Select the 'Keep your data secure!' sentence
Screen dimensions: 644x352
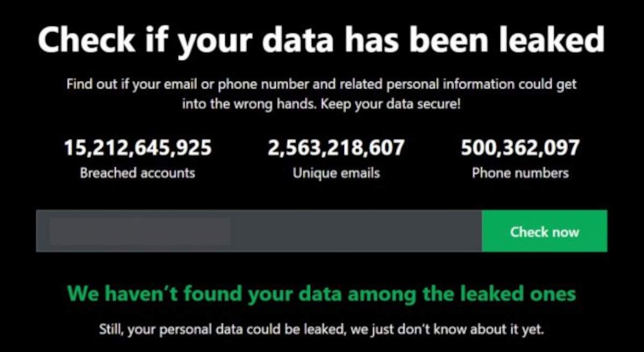click(391, 103)
